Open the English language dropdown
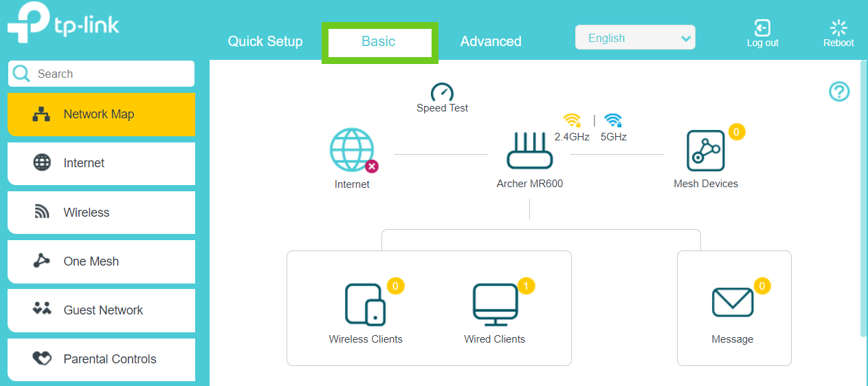The image size is (868, 386). click(635, 38)
